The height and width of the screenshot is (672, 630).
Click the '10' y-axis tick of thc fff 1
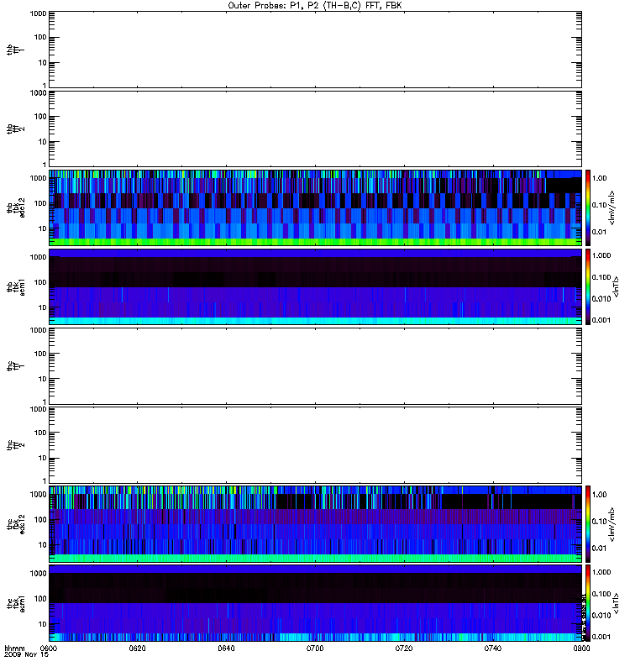tap(43, 380)
